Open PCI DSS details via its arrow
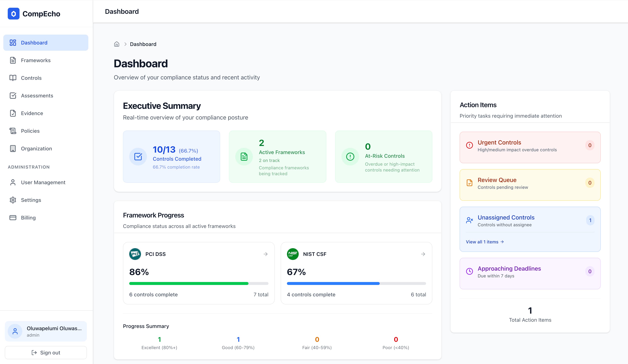The width and height of the screenshot is (628, 364). click(x=265, y=254)
